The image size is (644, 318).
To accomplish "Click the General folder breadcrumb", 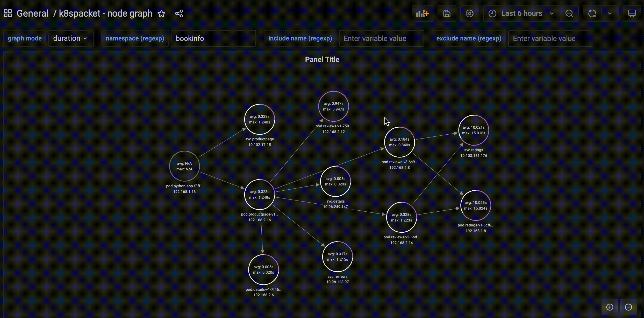I will click(x=33, y=13).
